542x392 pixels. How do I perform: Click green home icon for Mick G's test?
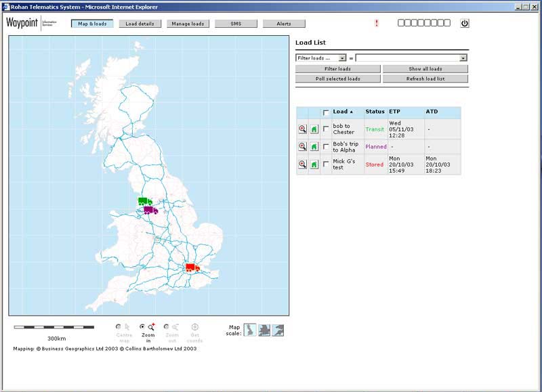point(314,164)
